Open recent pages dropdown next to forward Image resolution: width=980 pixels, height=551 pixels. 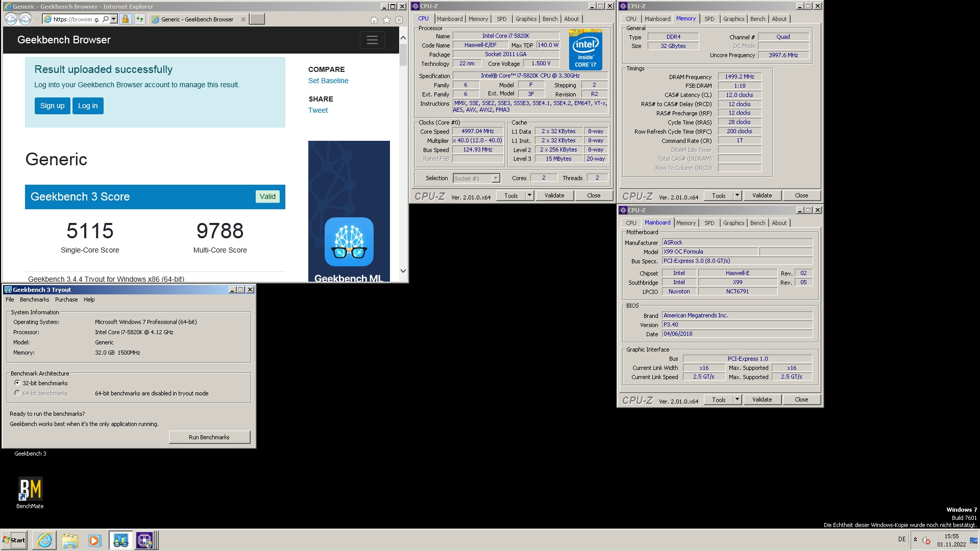coord(36,19)
